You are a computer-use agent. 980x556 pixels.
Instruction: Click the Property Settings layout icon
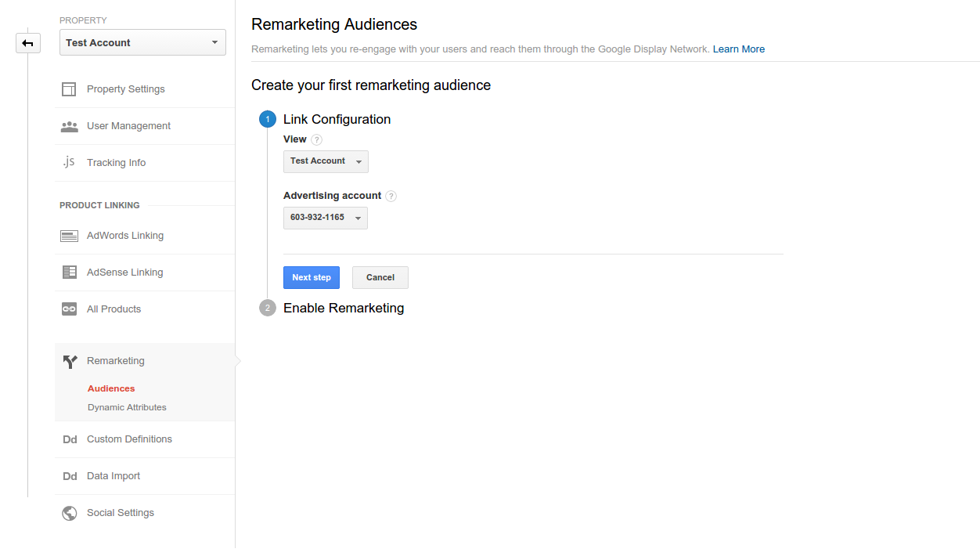pyautogui.click(x=69, y=89)
